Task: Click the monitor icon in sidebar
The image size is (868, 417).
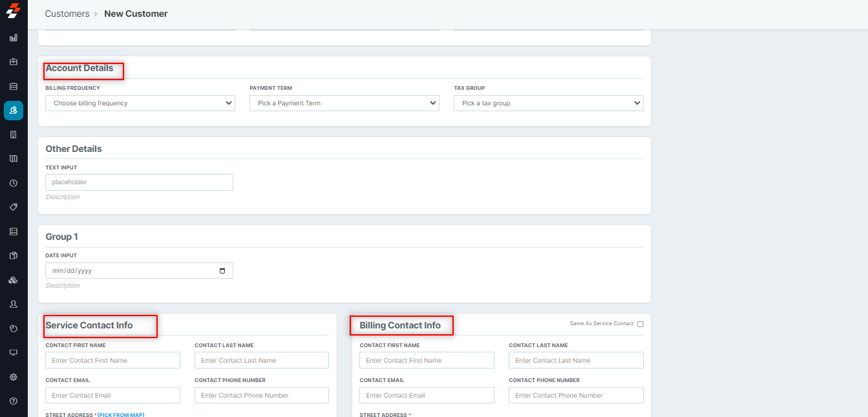Action: 14,352
